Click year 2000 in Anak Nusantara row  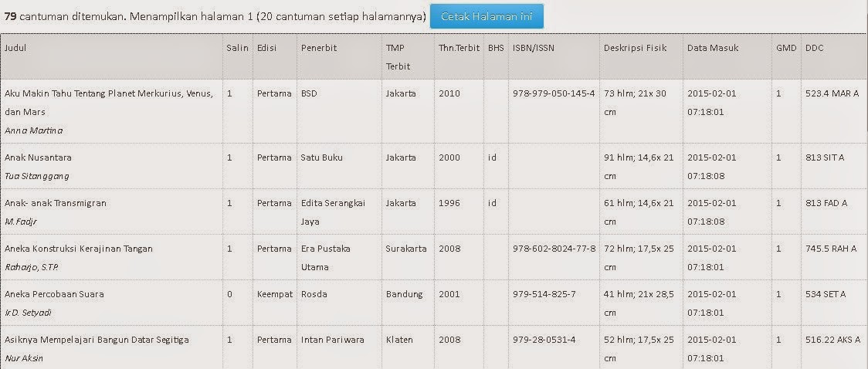coord(449,157)
